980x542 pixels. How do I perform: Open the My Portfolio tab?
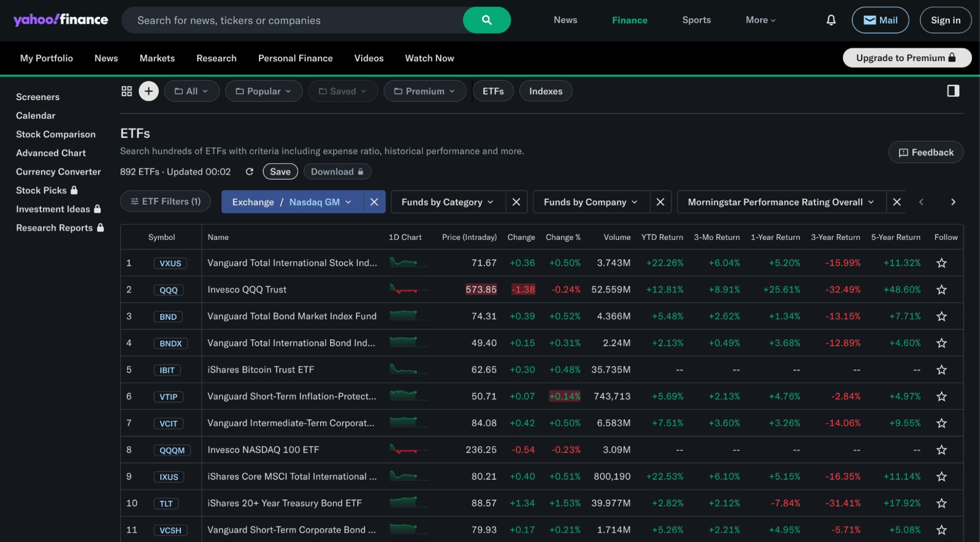point(47,58)
